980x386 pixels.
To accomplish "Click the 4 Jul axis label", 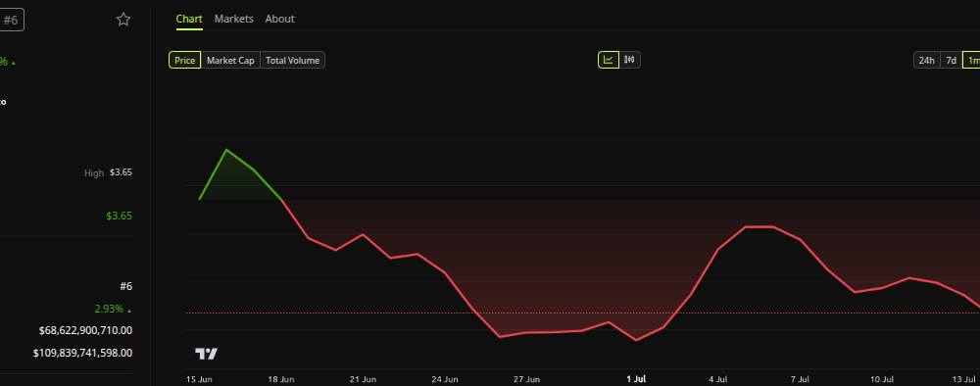I will tap(718, 379).
